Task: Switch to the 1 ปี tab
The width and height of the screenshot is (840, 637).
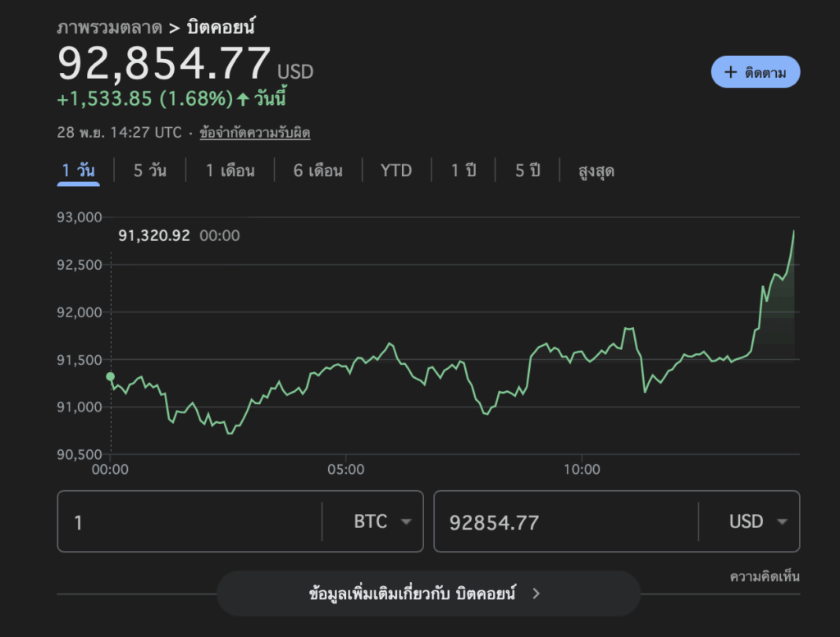Action: (x=463, y=171)
